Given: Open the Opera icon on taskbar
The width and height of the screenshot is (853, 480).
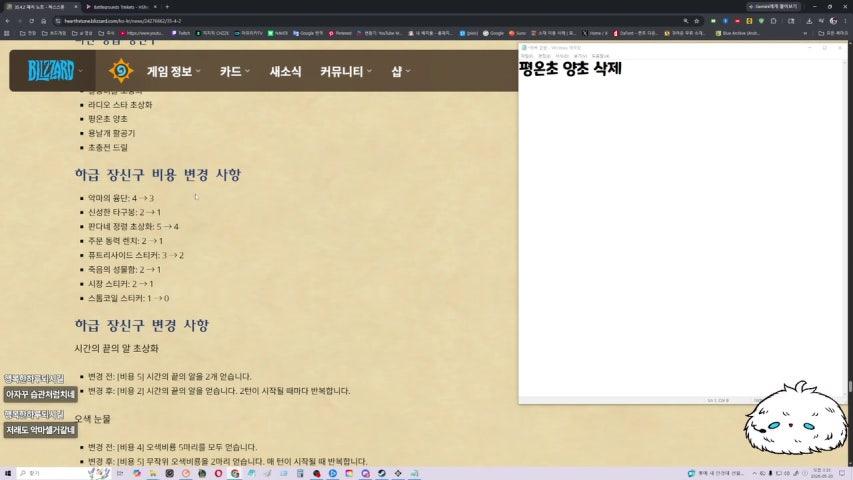Looking at the screenshot, I should point(218,473).
